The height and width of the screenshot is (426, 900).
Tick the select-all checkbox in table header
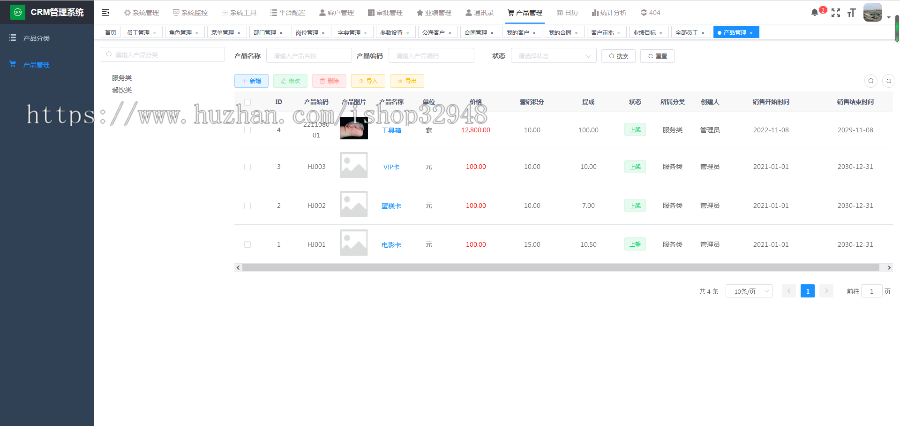(x=248, y=102)
